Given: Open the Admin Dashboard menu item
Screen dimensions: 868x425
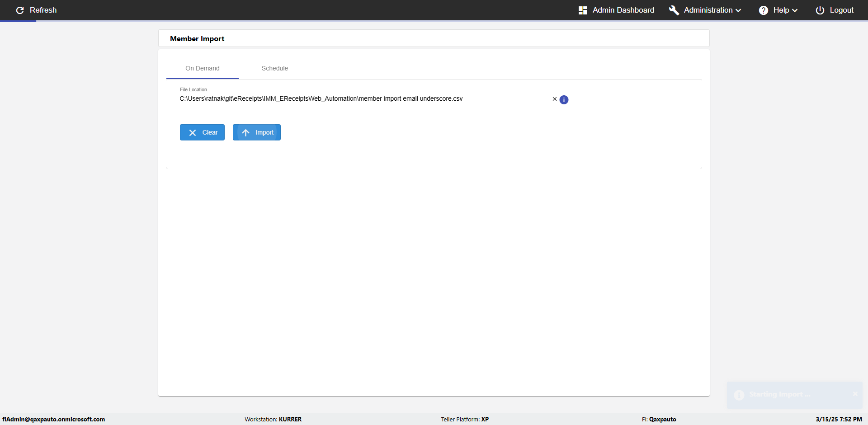Looking at the screenshot, I should point(616,10).
